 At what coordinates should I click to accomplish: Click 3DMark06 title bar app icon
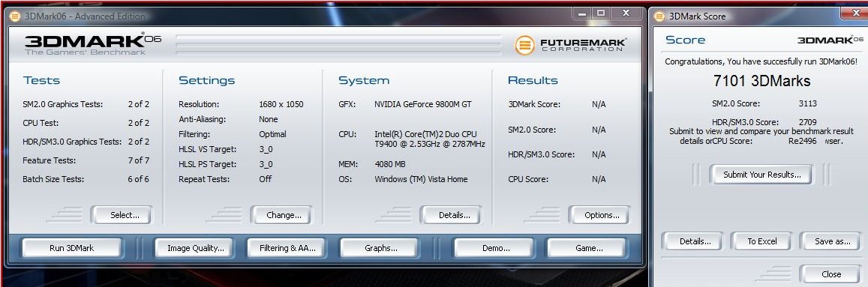(16, 16)
